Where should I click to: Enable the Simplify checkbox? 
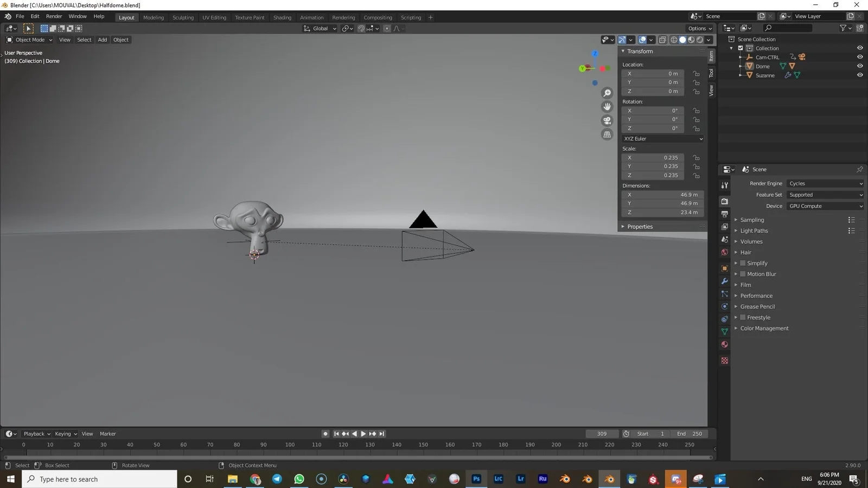[x=742, y=263]
